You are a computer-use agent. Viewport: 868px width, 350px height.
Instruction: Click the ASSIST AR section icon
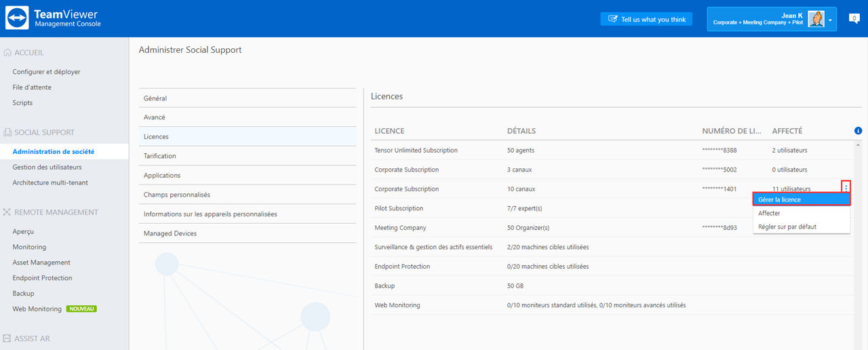click(x=8, y=338)
